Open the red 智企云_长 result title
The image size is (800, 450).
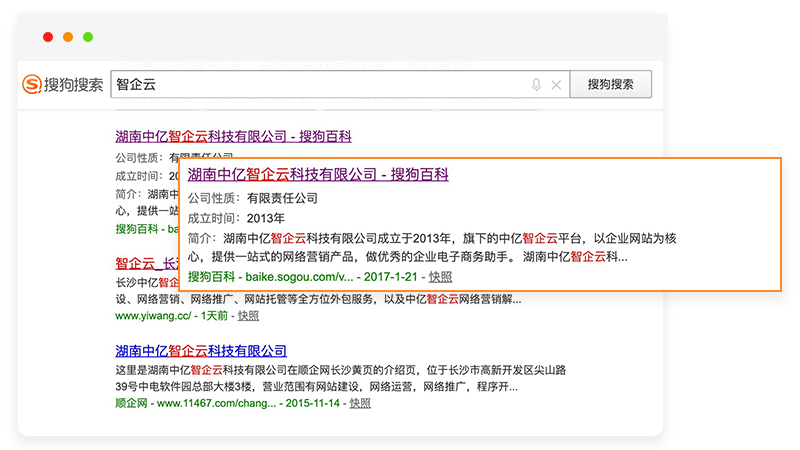pyautogui.click(x=147, y=264)
